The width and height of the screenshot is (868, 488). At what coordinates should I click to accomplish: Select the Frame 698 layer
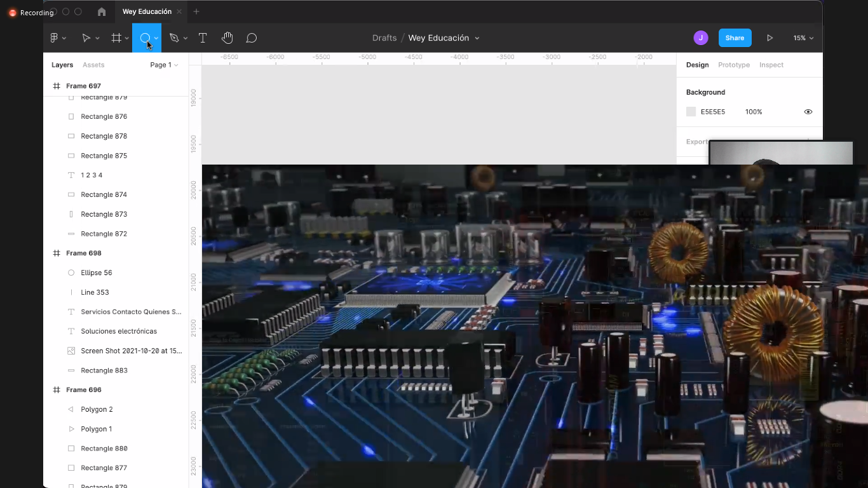pyautogui.click(x=84, y=253)
